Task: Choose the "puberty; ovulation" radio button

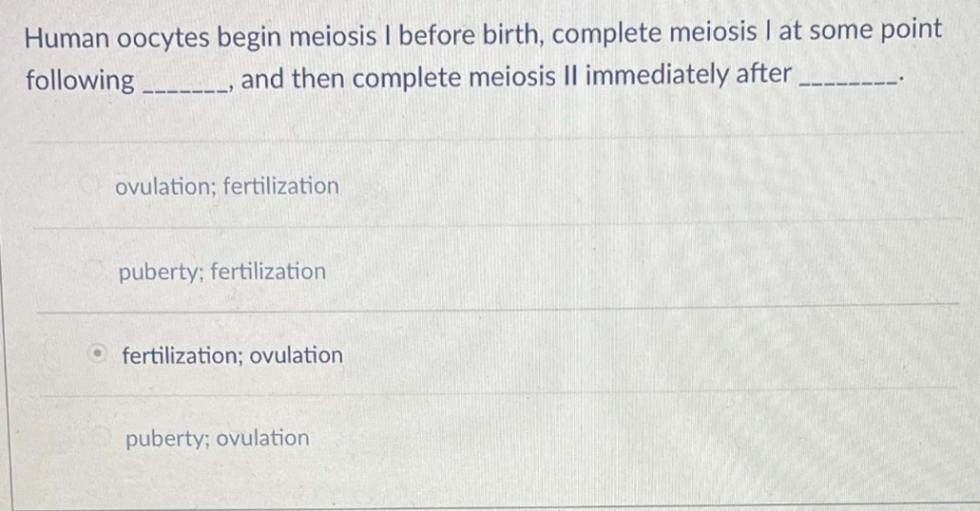Action: (x=101, y=436)
